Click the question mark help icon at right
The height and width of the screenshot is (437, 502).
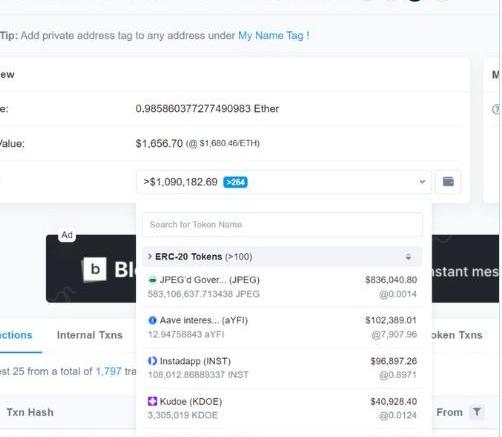(496, 109)
